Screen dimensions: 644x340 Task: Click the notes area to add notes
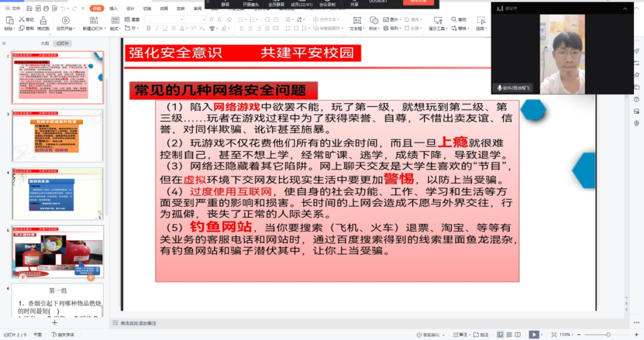click(138, 323)
